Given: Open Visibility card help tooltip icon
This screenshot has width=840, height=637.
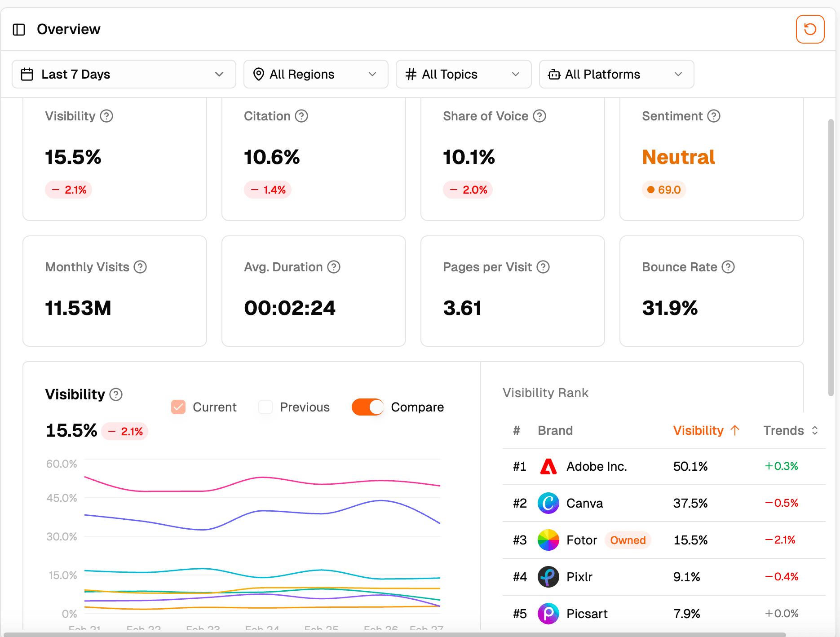Looking at the screenshot, I should pos(106,116).
